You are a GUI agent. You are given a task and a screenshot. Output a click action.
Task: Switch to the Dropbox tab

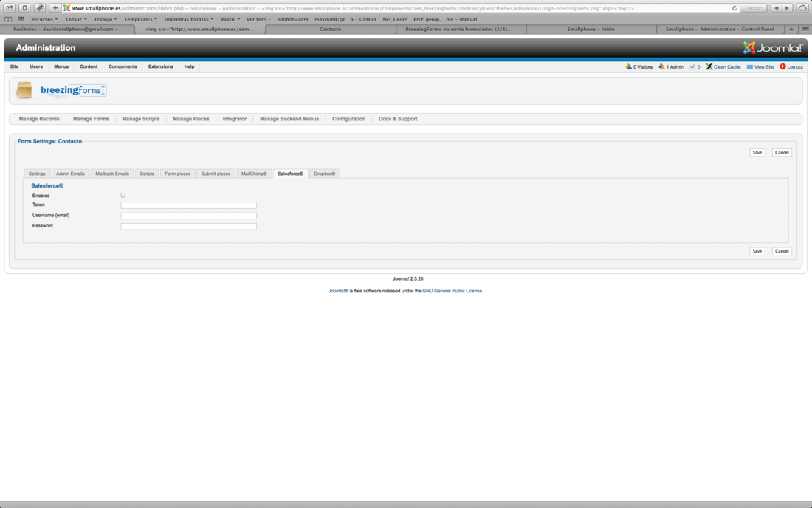(x=325, y=174)
